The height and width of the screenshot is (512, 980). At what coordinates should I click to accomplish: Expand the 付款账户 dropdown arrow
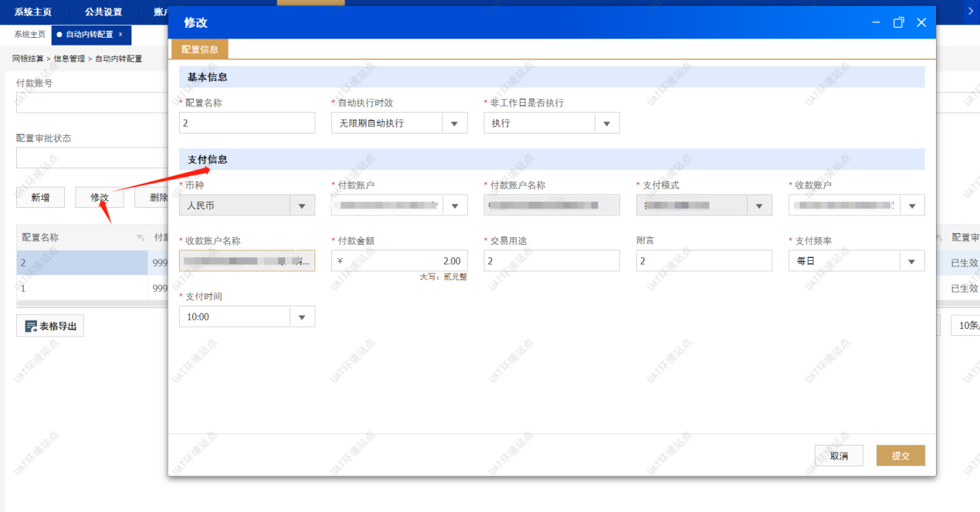[454, 205]
